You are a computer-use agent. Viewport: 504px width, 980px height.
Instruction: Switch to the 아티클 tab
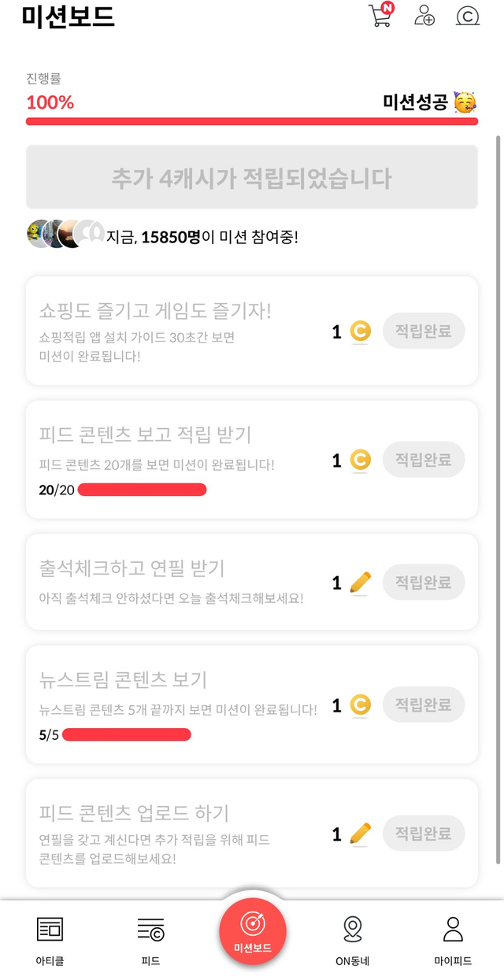pos(50,938)
